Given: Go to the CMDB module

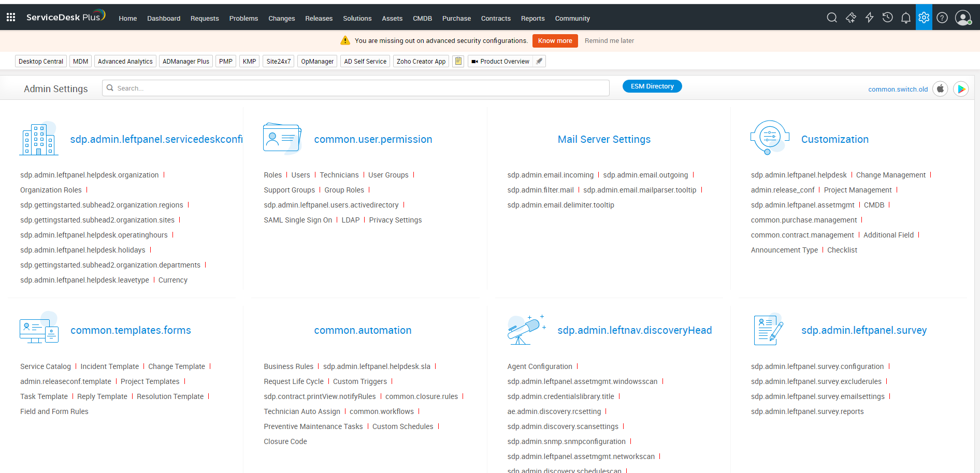Looking at the screenshot, I should click(x=422, y=18).
